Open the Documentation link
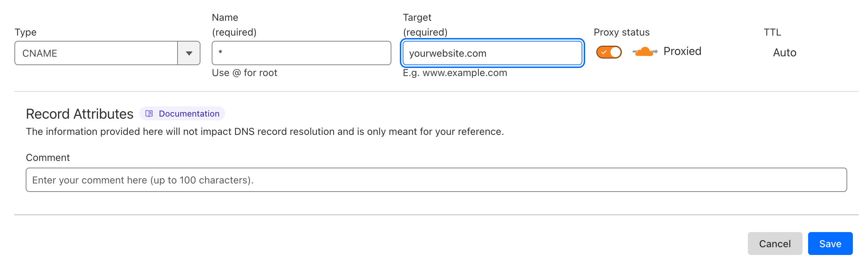The height and width of the screenshot is (262, 868). [189, 114]
